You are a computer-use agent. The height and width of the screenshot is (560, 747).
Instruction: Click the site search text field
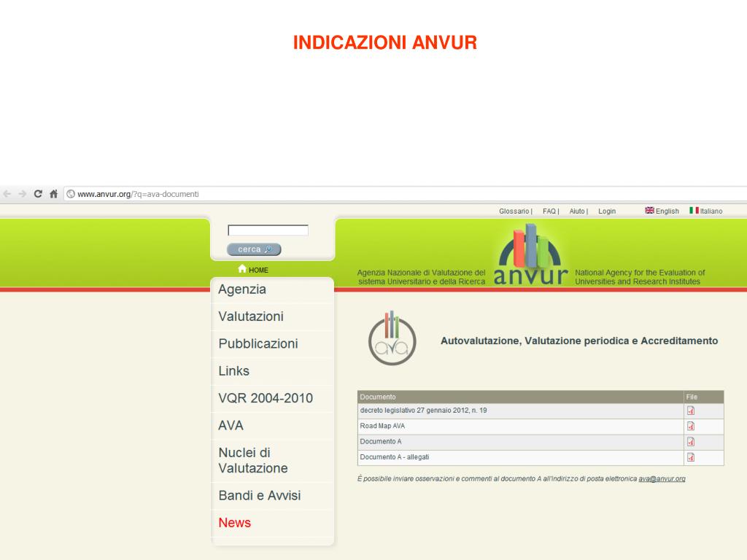[x=268, y=230]
